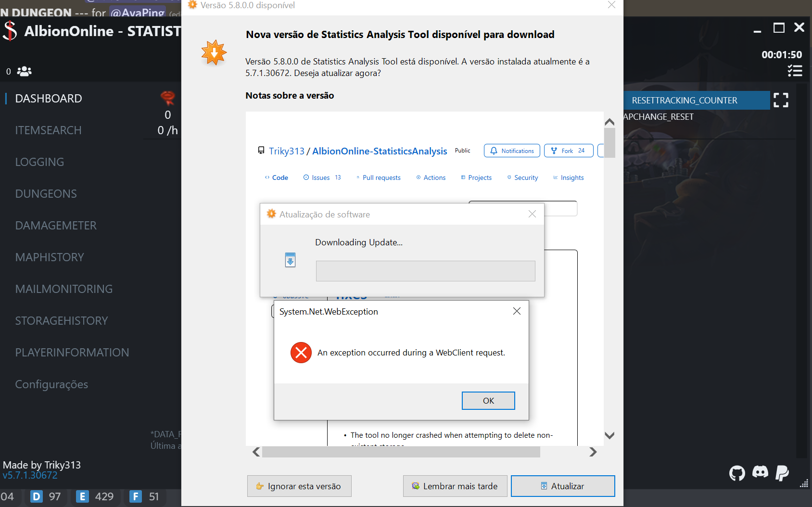Click the v5.7.1.30672 version link
The height and width of the screenshot is (507, 812).
point(30,475)
